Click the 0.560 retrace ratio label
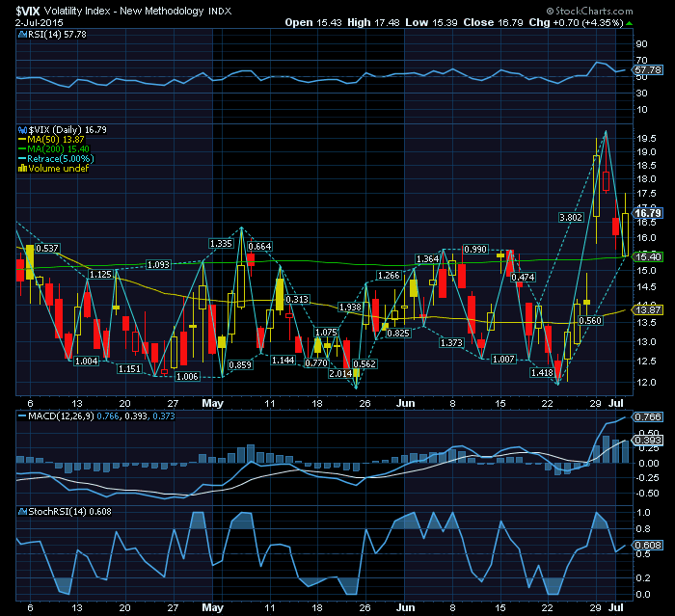The image size is (675, 616). [590, 321]
